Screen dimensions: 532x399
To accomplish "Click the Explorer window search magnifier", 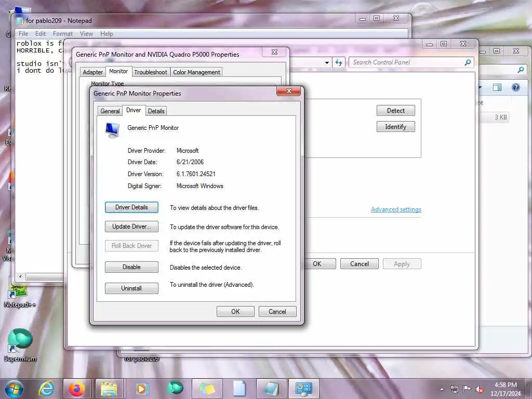I will click(x=521, y=70).
